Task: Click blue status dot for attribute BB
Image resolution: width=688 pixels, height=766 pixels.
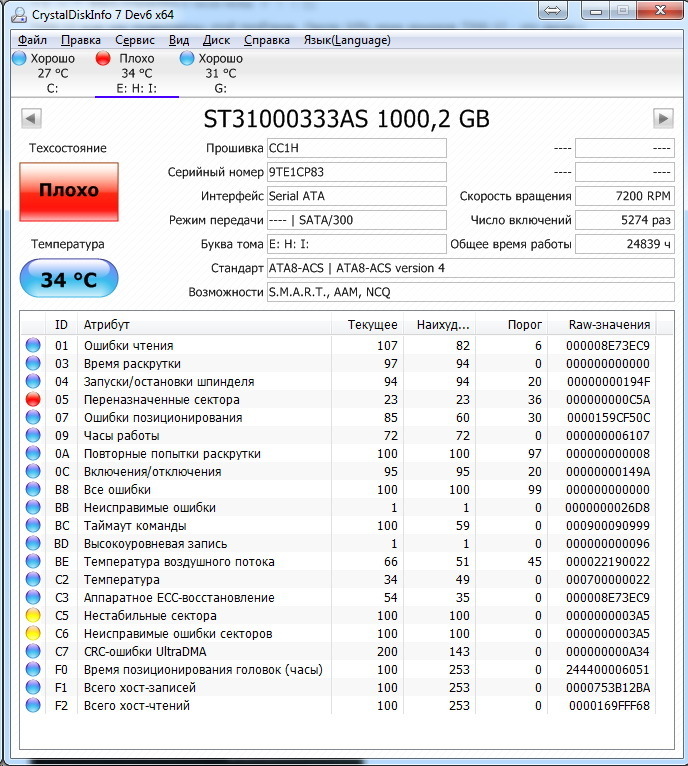Action: 33,507
